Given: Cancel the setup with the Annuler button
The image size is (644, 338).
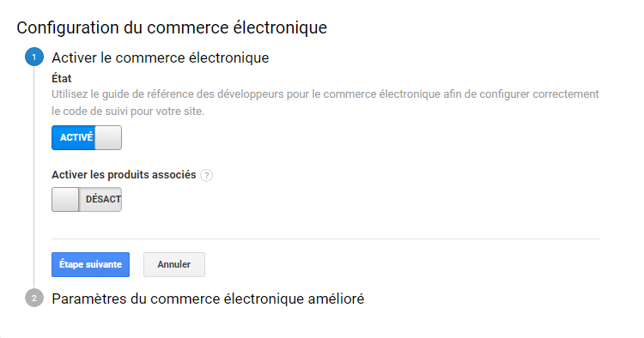Looking at the screenshot, I should [174, 264].
